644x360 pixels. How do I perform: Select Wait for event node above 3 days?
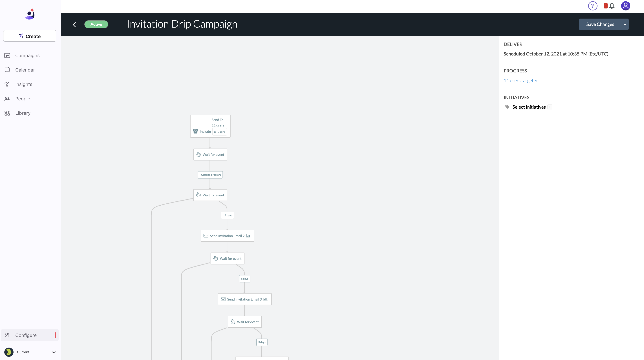tap(245, 322)
